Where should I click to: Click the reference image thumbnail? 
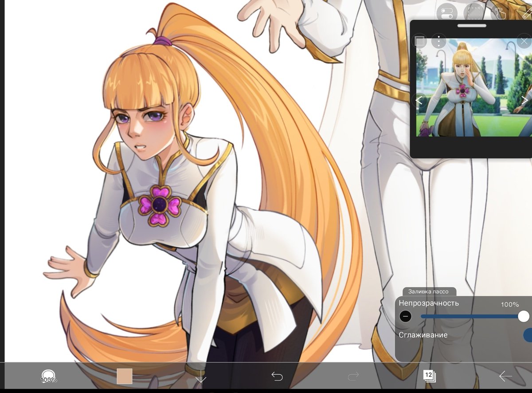(473, 88)
